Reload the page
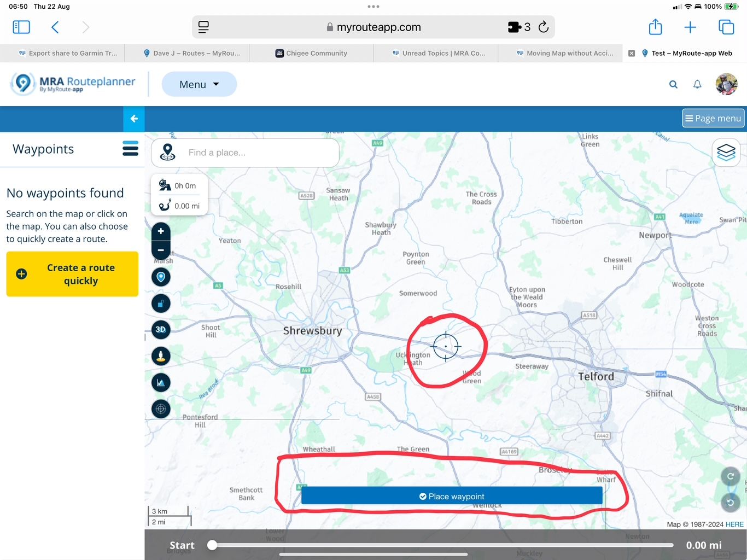Image resolution: width=747 pixels, height=560 pixels. point(543,27)
